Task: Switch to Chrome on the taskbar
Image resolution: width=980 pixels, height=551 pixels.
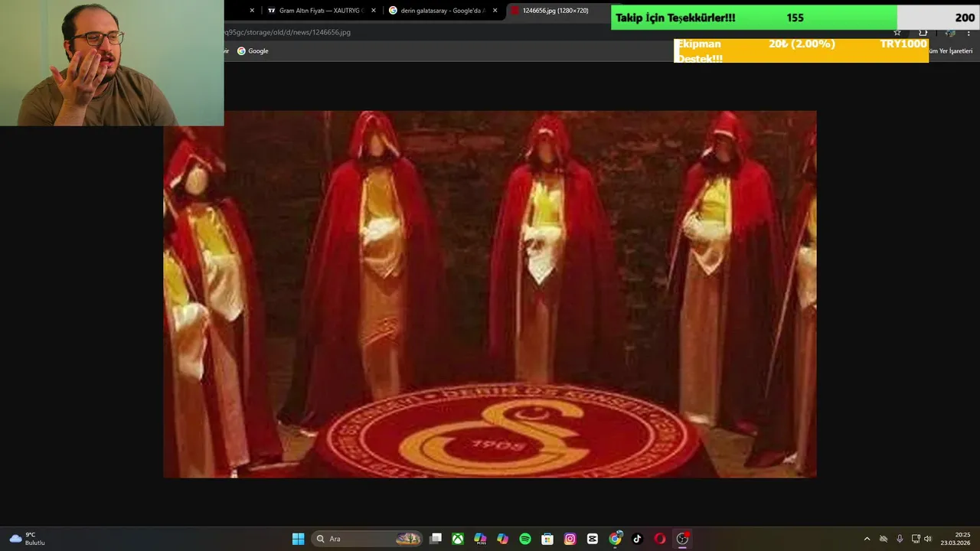Action: click(x=615, y=539)
